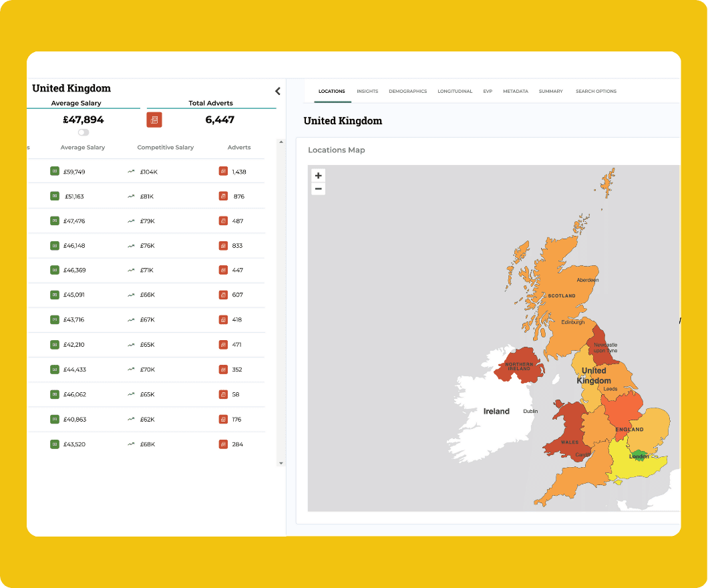
Task: Click the green salary icon beside £46,148
Action: pos(55,246)
